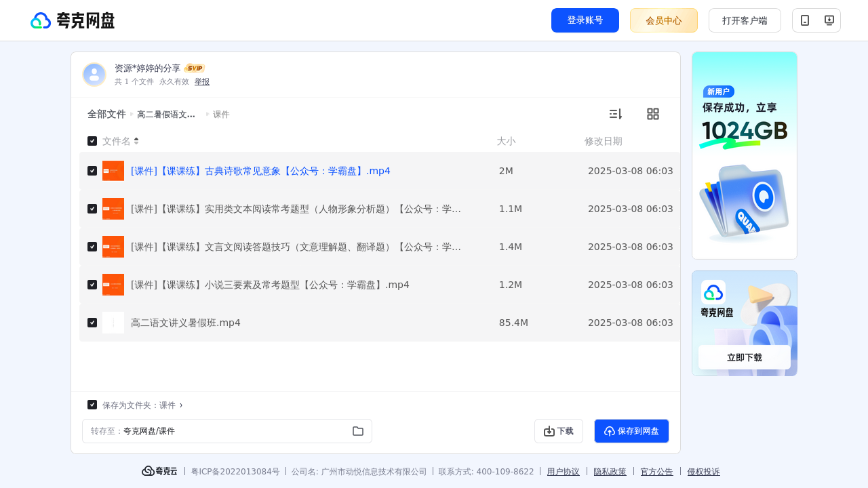868x488 pixels.
Task: Open the 会员中心 button
Action: click(x=664, y=20)
